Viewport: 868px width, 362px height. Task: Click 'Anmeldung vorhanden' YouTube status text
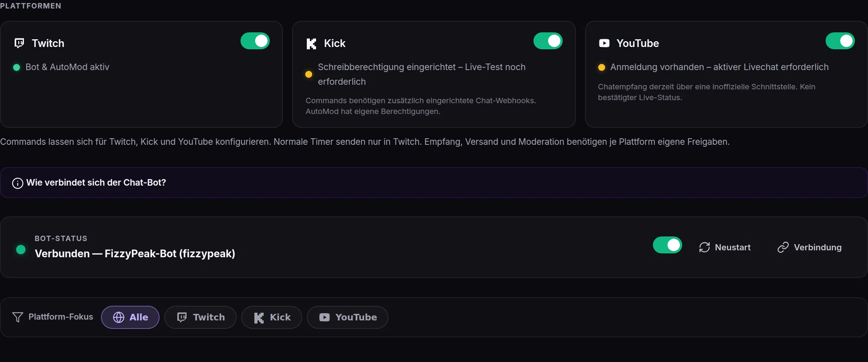tap(719, 67)
